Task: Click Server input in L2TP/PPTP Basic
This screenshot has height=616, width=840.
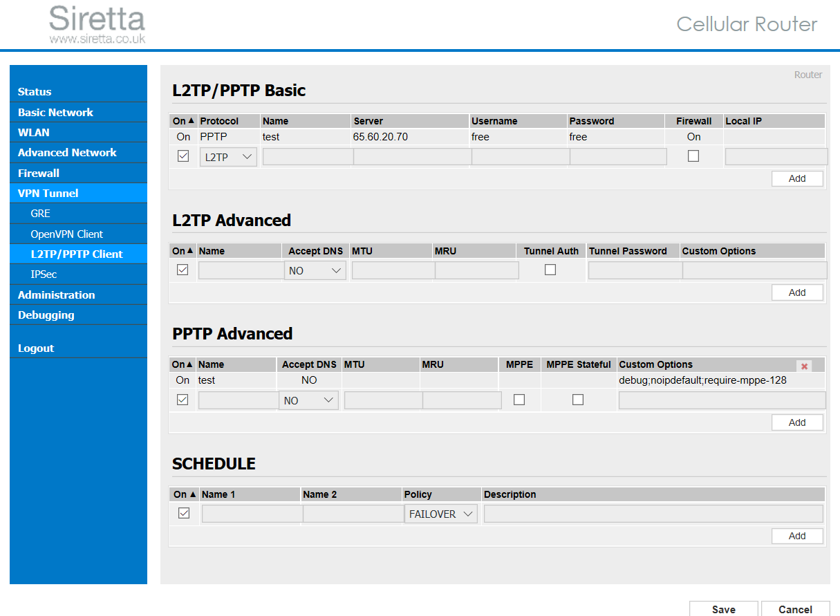Action: [x=412, y=156]
